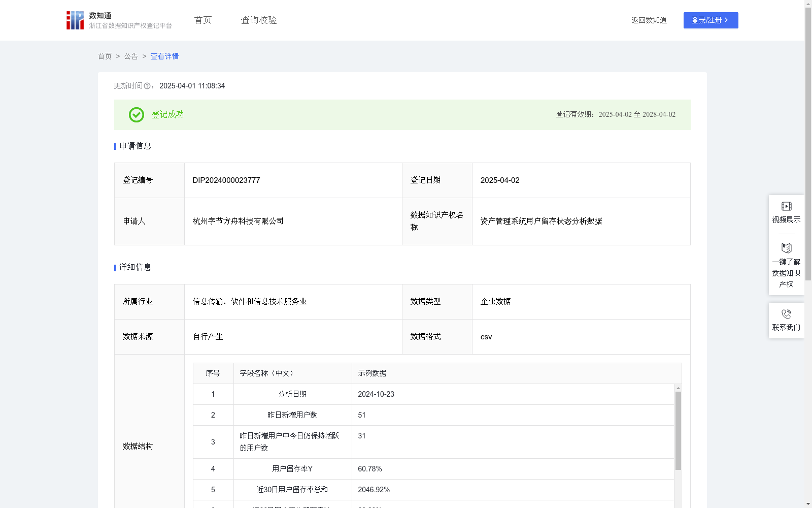Click the 分析日期 field row
The image size is (812, 508).
433,394
